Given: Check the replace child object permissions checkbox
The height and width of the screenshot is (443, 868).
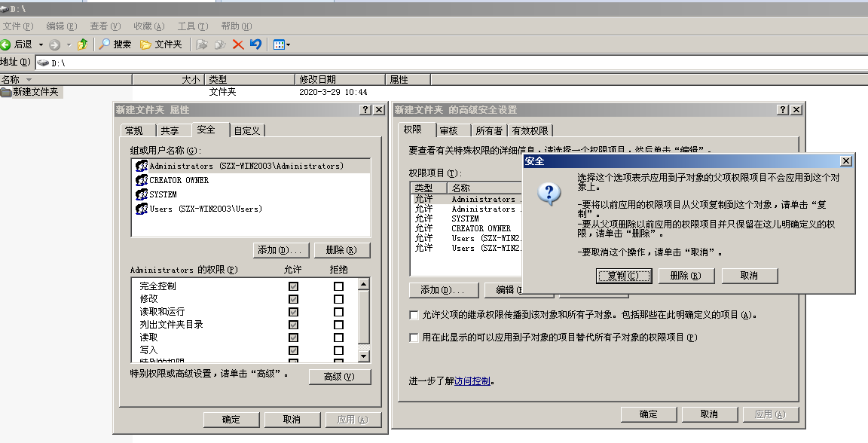Looking at the screenshot, I should coord(414,337).
